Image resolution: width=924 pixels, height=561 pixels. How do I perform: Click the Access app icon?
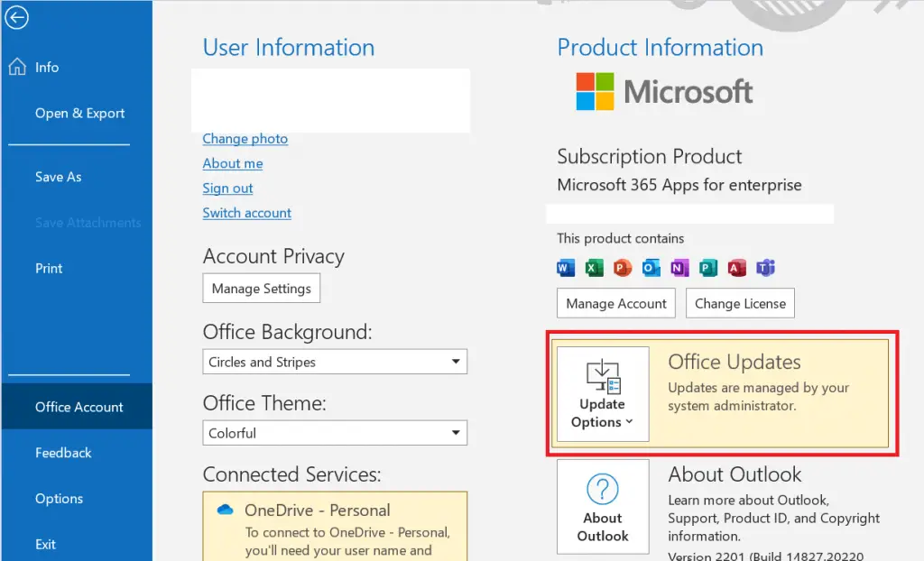(x=736, y=268)
